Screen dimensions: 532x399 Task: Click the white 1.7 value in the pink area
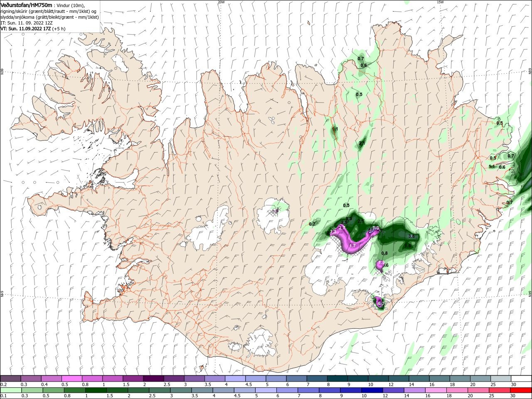pyautogui.click(x=352, y=246)
